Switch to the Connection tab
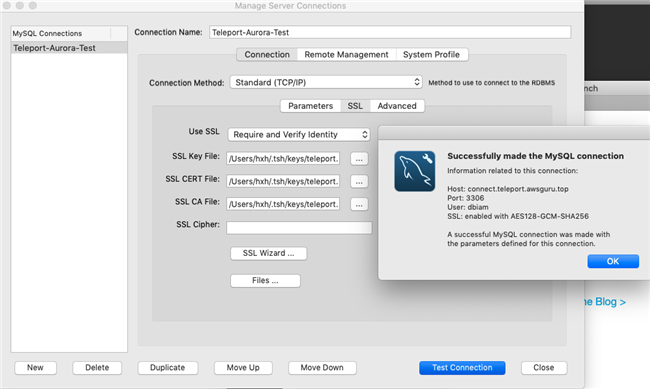This screenshot has height=389, width=650. [267, 55]
